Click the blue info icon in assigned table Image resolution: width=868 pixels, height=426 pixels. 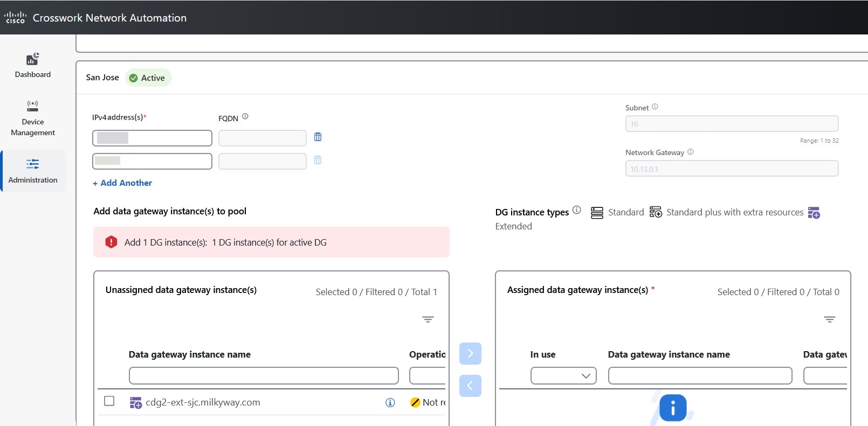(x=673, y=408)
